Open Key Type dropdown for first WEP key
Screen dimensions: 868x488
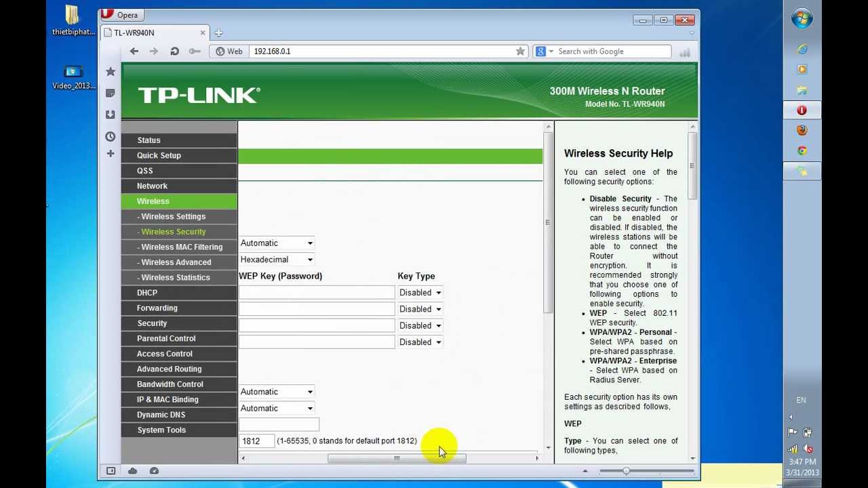click(x=420, y=293)
